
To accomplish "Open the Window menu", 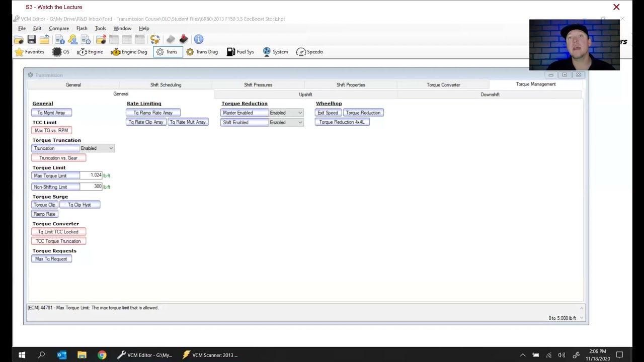I will click(122, 29).
